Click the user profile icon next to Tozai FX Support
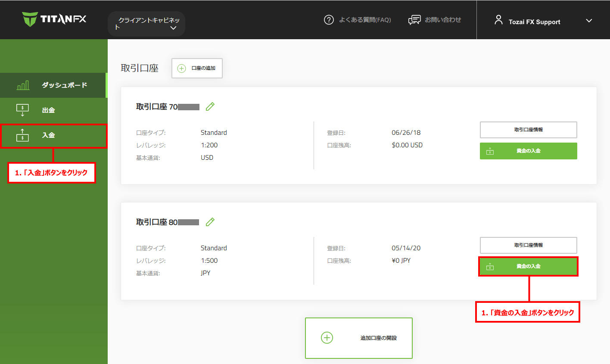This screenshot has width=610, height=364. coord(498,19)
